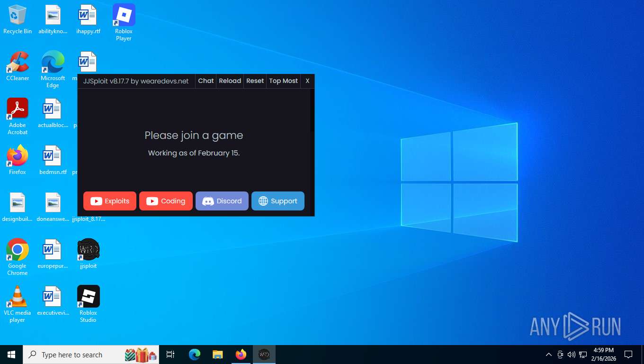Viewport: 644px width, 364px height.
Task: Toggle Top Most in JJSploit
Action: point(283,81)
